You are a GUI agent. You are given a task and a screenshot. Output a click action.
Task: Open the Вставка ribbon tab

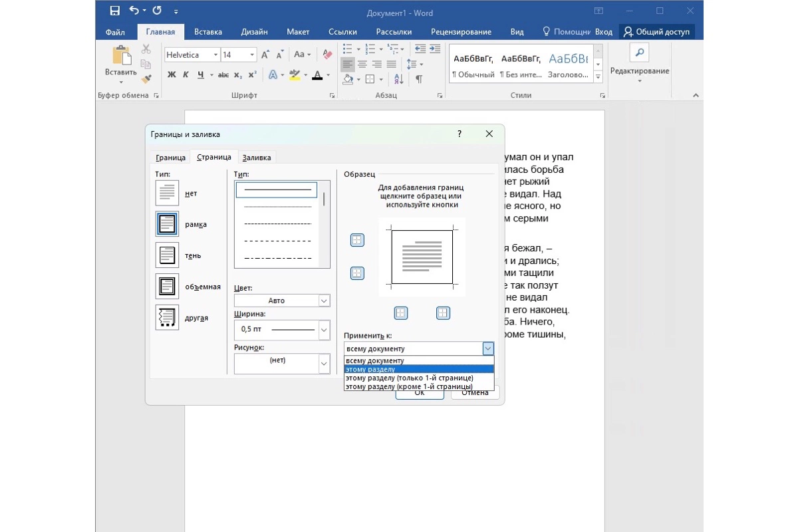208,32
